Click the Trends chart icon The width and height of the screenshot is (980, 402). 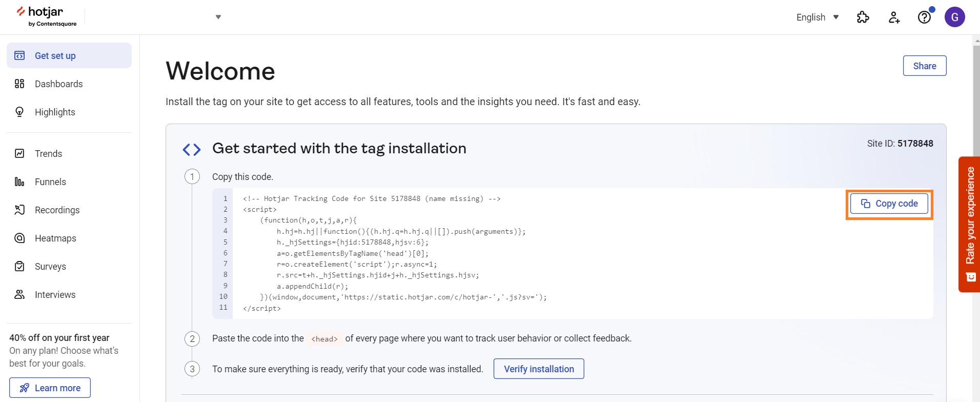pos(19,153)
